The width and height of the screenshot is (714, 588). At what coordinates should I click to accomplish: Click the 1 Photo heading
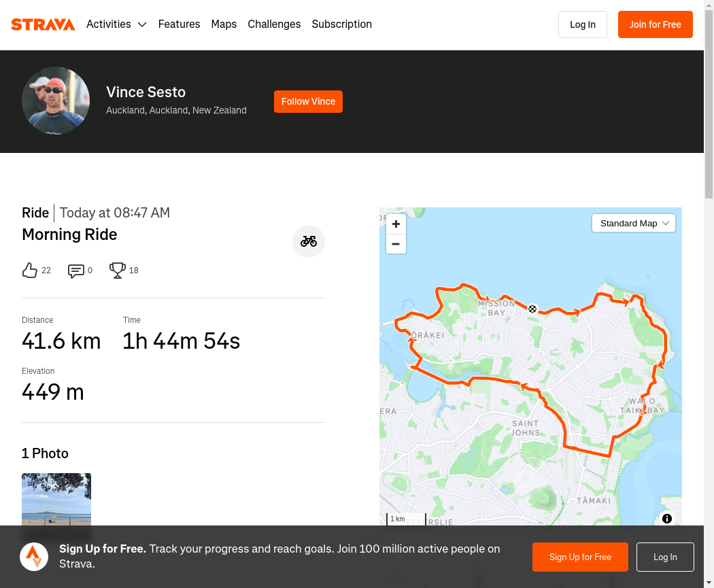tap(45, 453)
